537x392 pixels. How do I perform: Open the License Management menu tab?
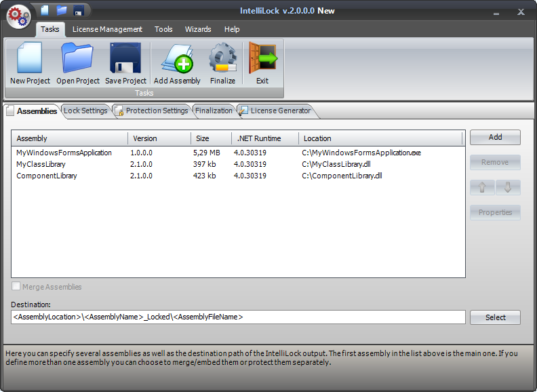point(107,29)
